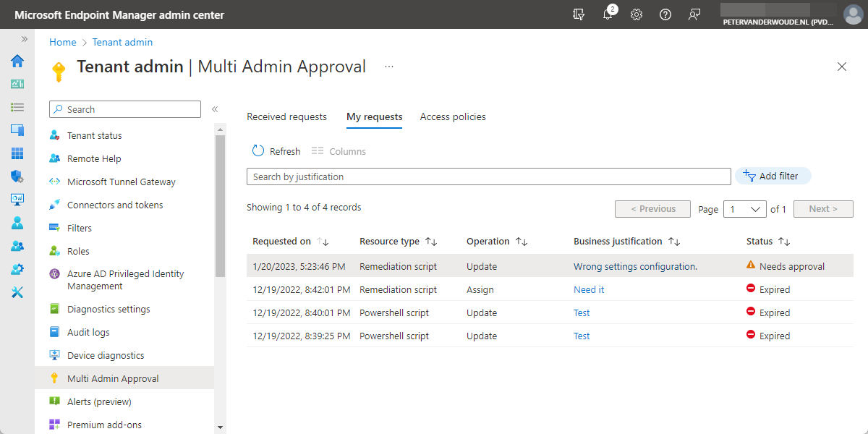Open the Home dashboard icon in the sidebar
This screenshot has width=868, height=434.
click(17, 61)
